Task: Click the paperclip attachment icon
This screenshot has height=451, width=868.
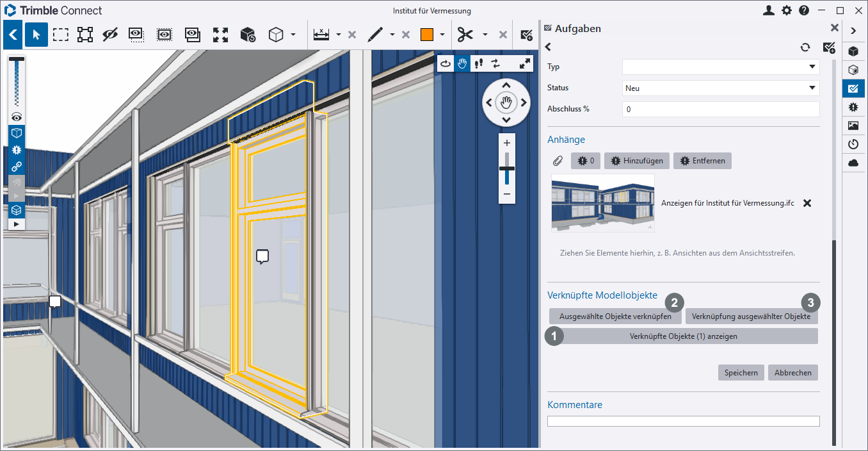Action: click(x=558, y=161)
